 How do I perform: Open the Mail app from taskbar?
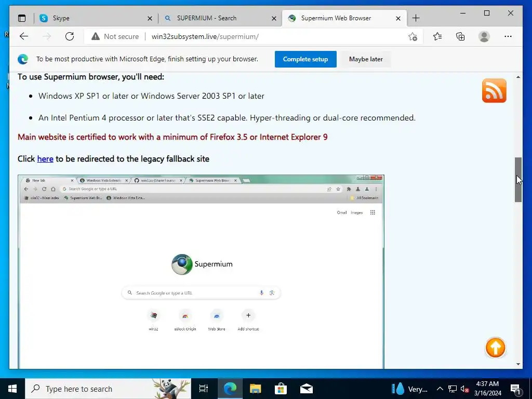point(307,389)
